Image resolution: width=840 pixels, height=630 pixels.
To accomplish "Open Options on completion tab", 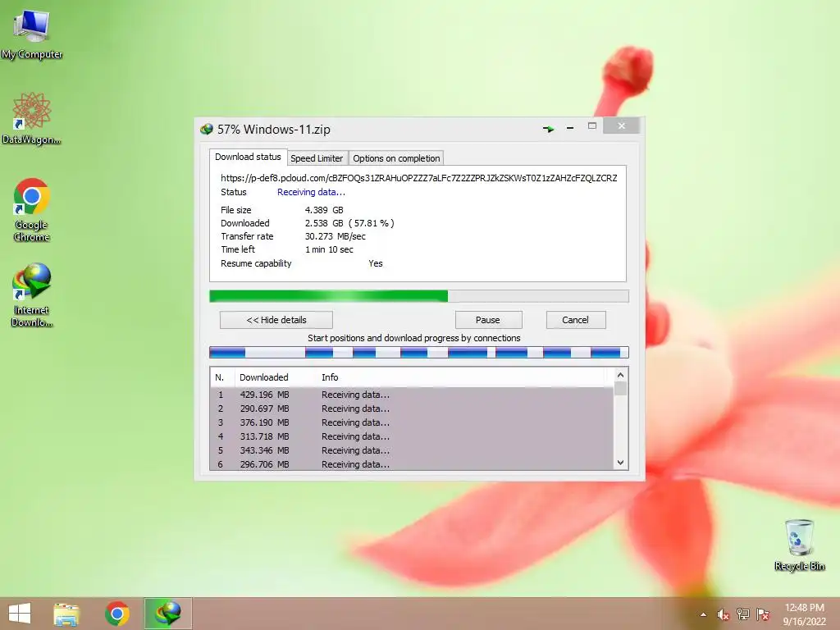I will pos(396,158).
